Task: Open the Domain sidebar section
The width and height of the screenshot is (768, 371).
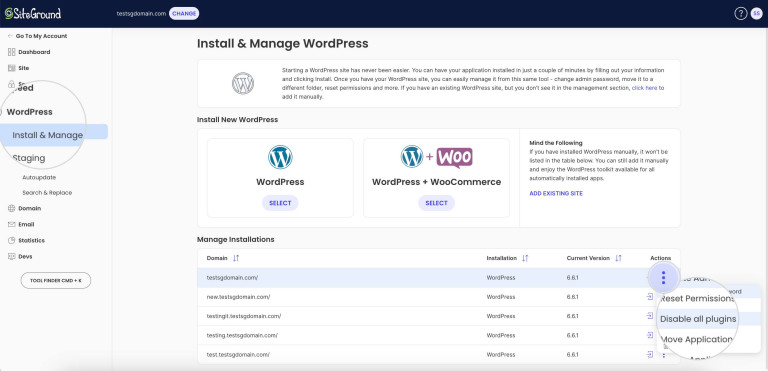Action: (x=30, y=208)
